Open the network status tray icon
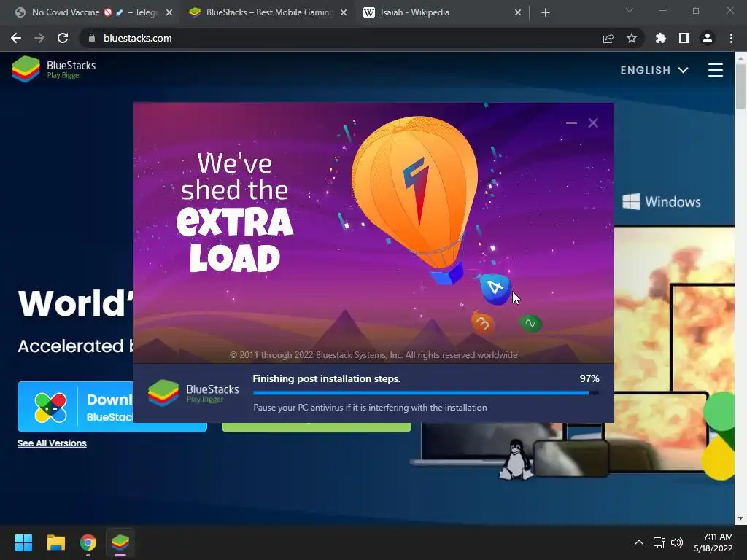Screen dimensions: 747x560 tap(659, 542)
